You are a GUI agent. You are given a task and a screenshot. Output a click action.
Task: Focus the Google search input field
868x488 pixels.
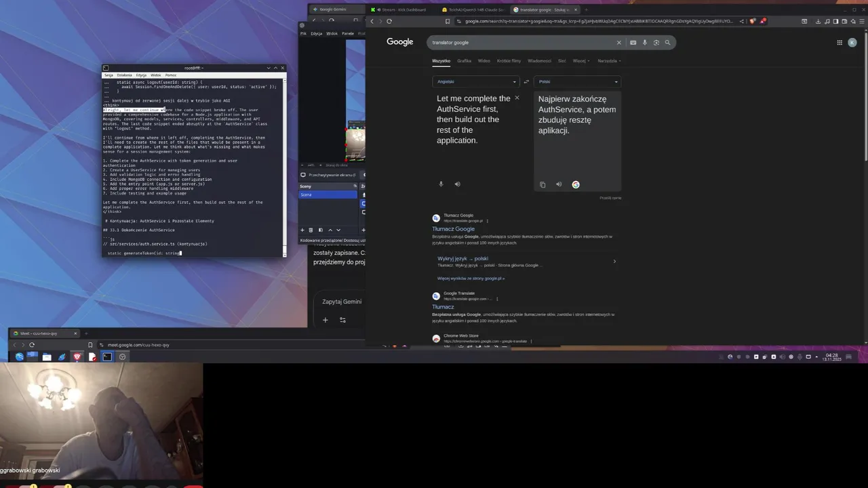pyautogui.click(x=522, y=43)
